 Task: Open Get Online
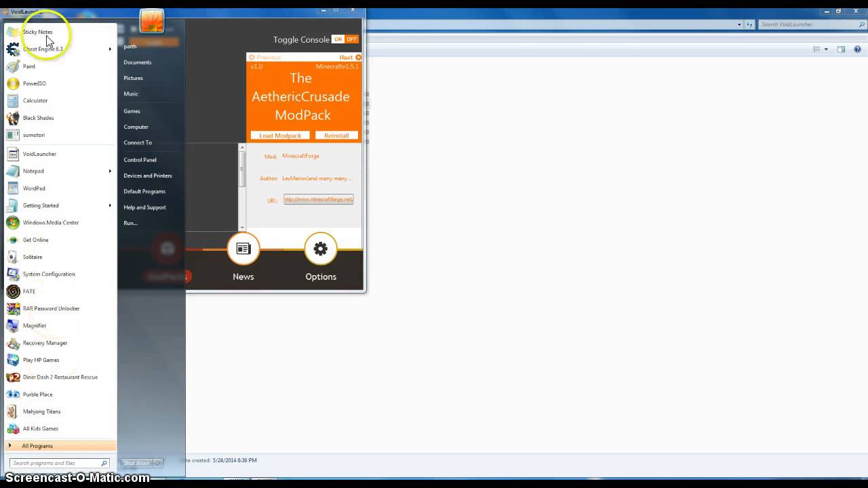(x=60, y=240)
